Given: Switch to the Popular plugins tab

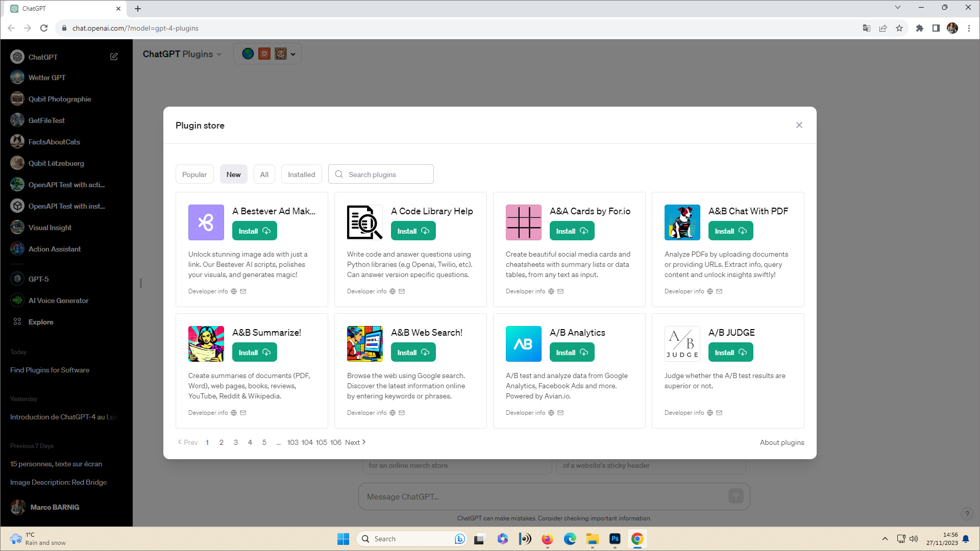Looking at the screenshot, I should (x=194, y=174).
